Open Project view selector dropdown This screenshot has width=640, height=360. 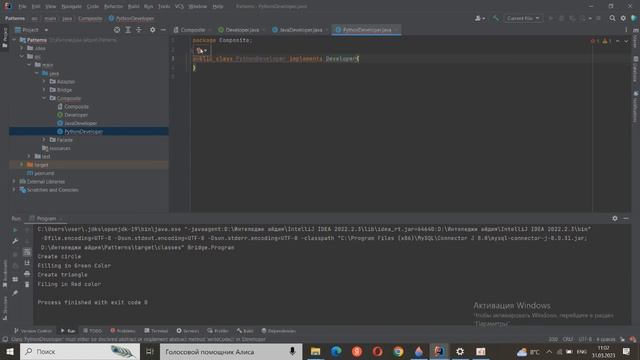[31, 30]
